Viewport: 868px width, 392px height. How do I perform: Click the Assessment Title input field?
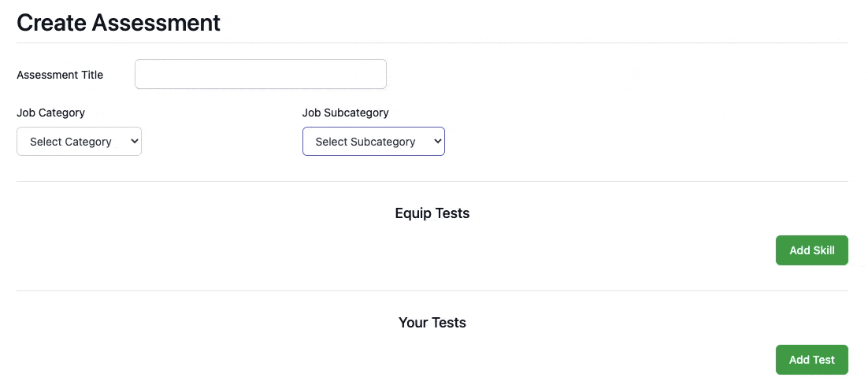click(x=260, y=74)
